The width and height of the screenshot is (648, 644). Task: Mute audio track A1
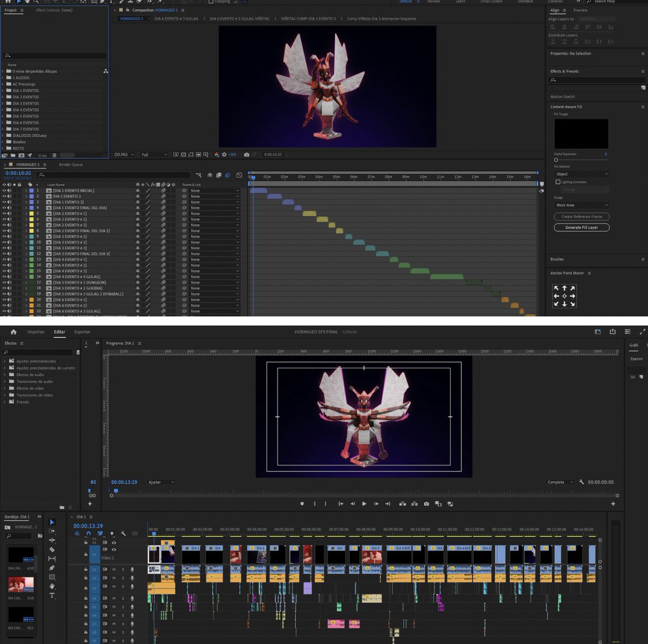click(114, 569)
